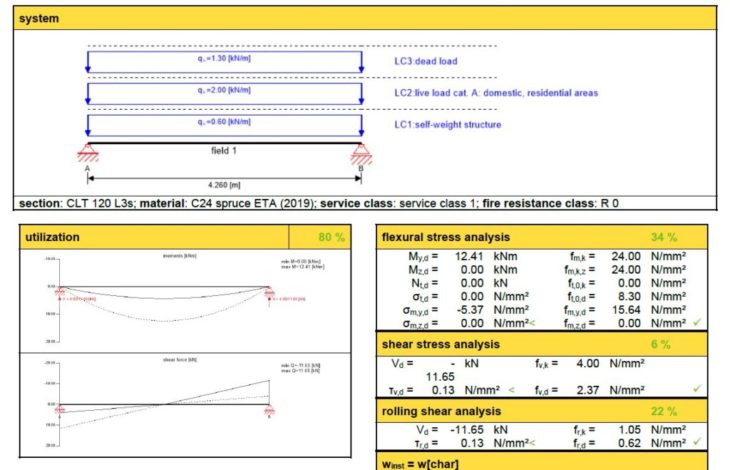
Task: Select the 0.60 kN/m self-weight load bar
Action: [x=225, y=124]
